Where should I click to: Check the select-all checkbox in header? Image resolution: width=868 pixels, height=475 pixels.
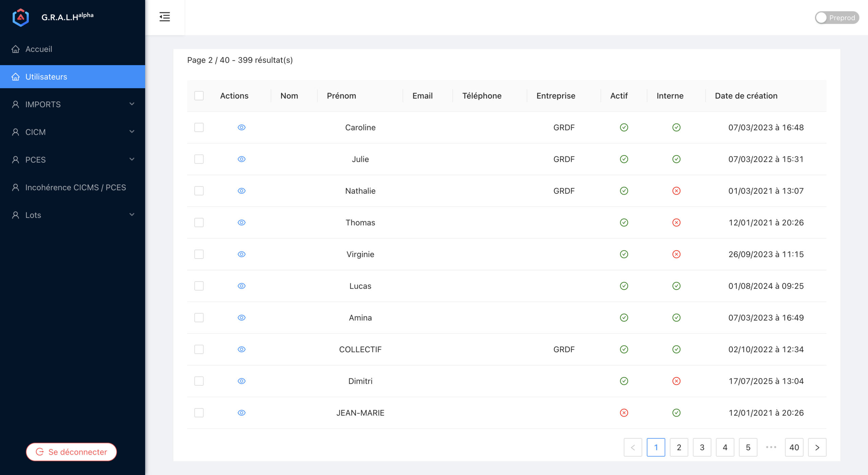(x=199, y=96)
